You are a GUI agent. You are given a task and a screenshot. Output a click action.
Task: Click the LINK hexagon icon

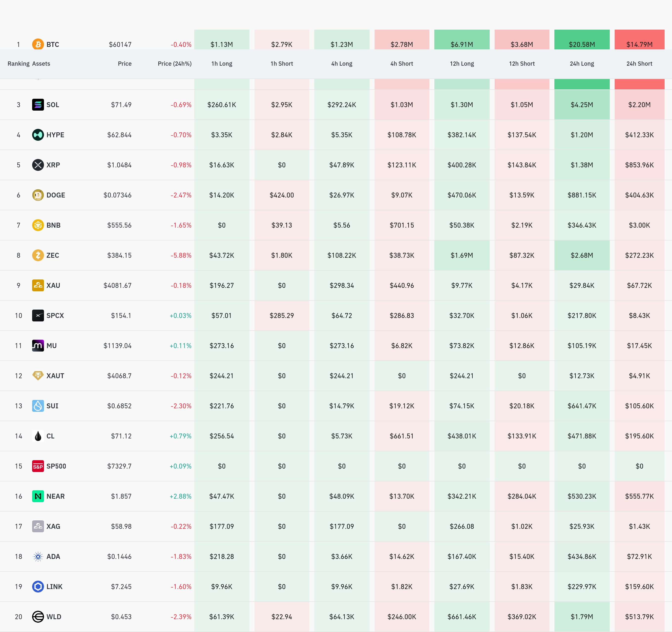click(x=38, y=586)
